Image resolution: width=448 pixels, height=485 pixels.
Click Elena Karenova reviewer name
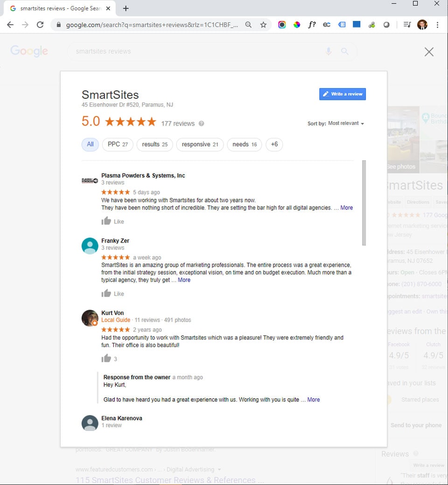click(x=122, y=418)
